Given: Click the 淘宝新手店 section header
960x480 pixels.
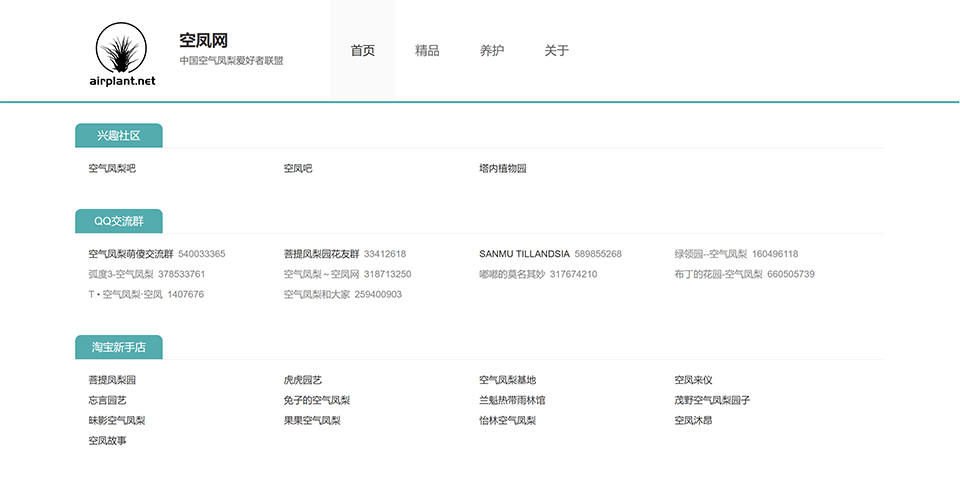Looking at the screenshot, I should tap(118, 347).
